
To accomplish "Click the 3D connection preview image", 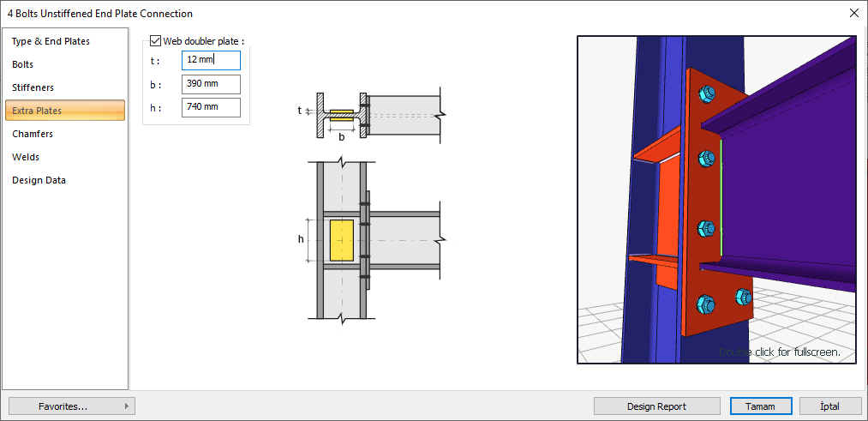I will (x=717, y=200).
